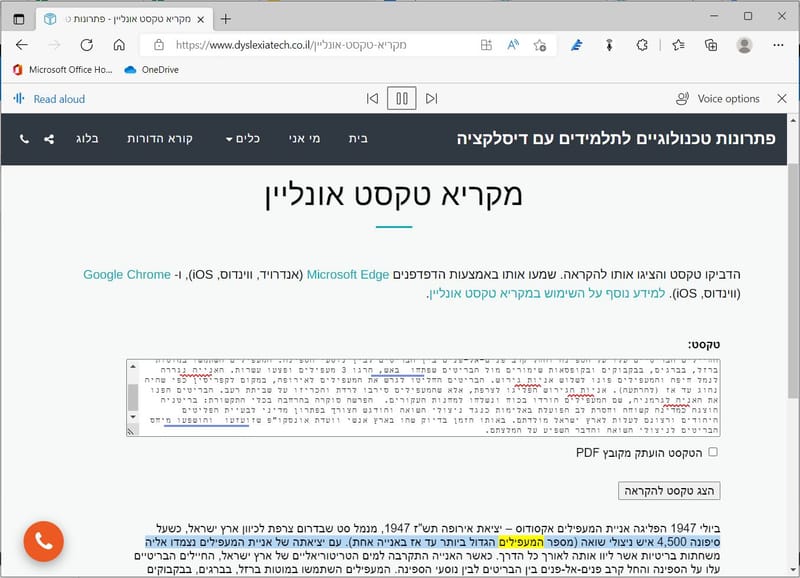800x578 pixels.
Task: Skip to the next paragraph in Read aloud
Action: click(431, 98)
